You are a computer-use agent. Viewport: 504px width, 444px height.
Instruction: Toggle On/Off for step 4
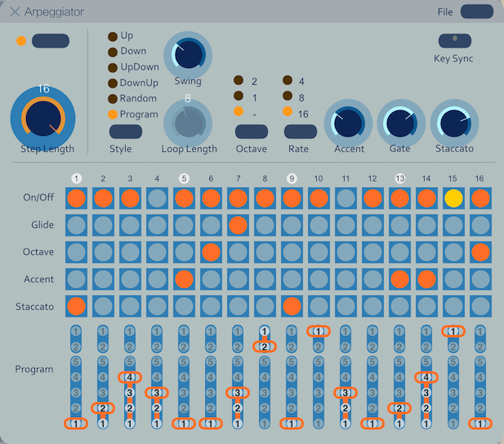(x=155, y=198)
